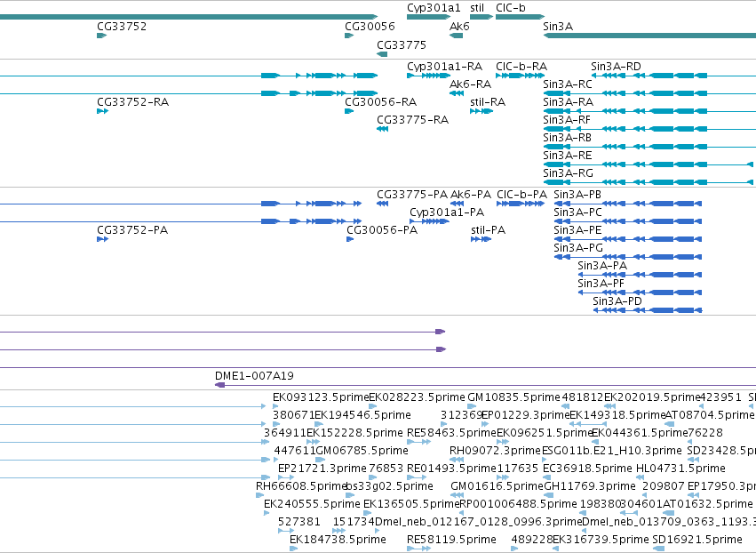Select EST EP21721.3prime
756x553 pixels.
322,468
